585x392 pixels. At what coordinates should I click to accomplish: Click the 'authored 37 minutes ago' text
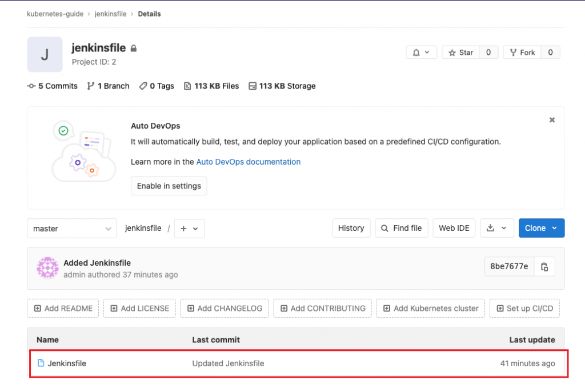pyautogui.click(x=133, y=275)
